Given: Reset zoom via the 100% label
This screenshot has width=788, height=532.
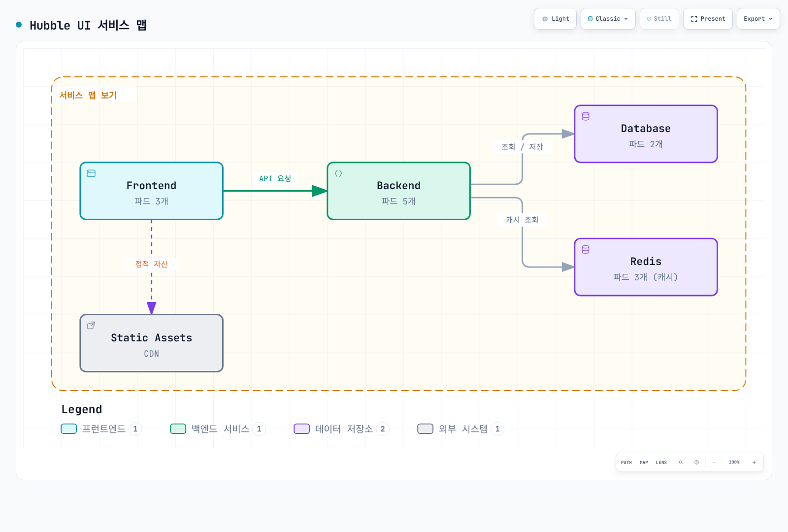Looking at the screenshot, I should click(734, 463).
